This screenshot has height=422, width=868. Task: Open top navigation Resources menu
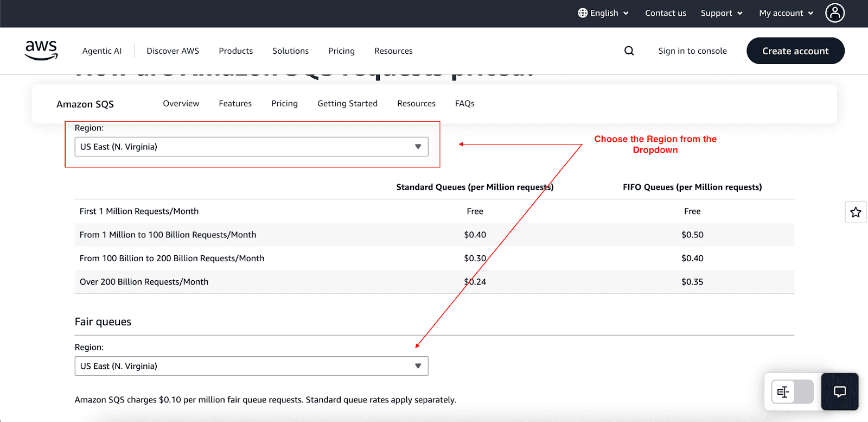tap(393, 51)
